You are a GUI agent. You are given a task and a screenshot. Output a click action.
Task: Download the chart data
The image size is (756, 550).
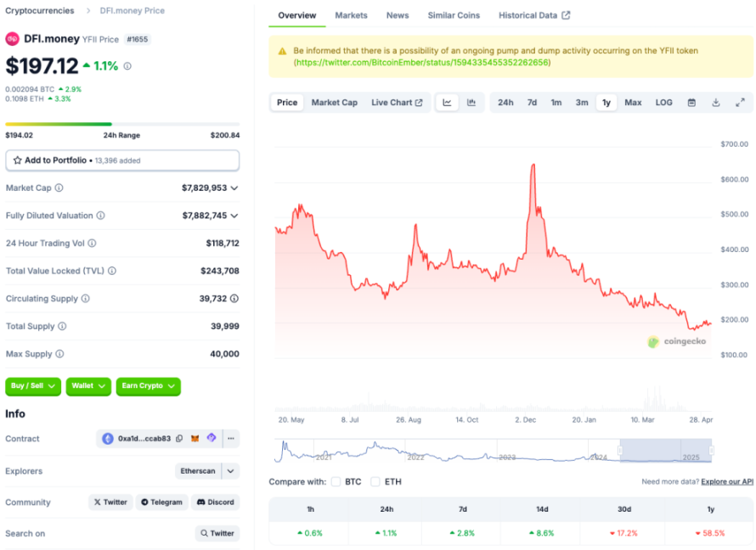[x=715, y=103]
